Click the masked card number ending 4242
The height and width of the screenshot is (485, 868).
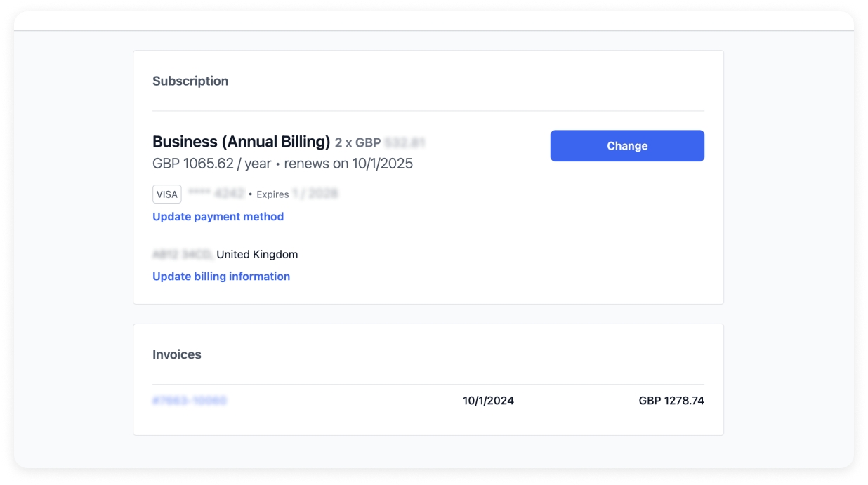click(216, 194)
